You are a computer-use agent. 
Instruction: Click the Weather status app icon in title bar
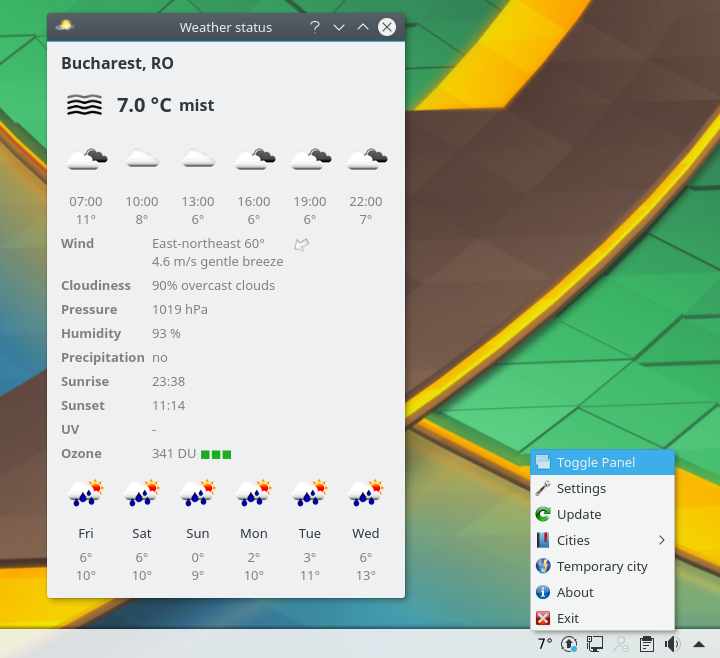pos(65,26)
